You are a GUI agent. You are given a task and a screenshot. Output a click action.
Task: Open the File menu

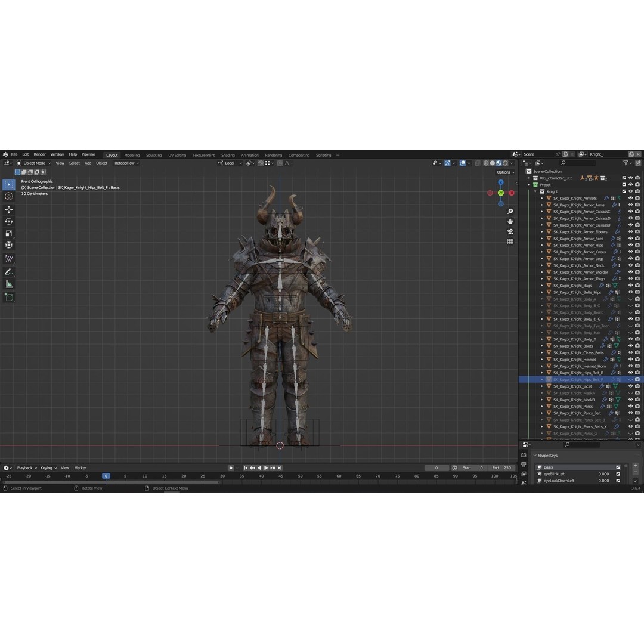14,154
